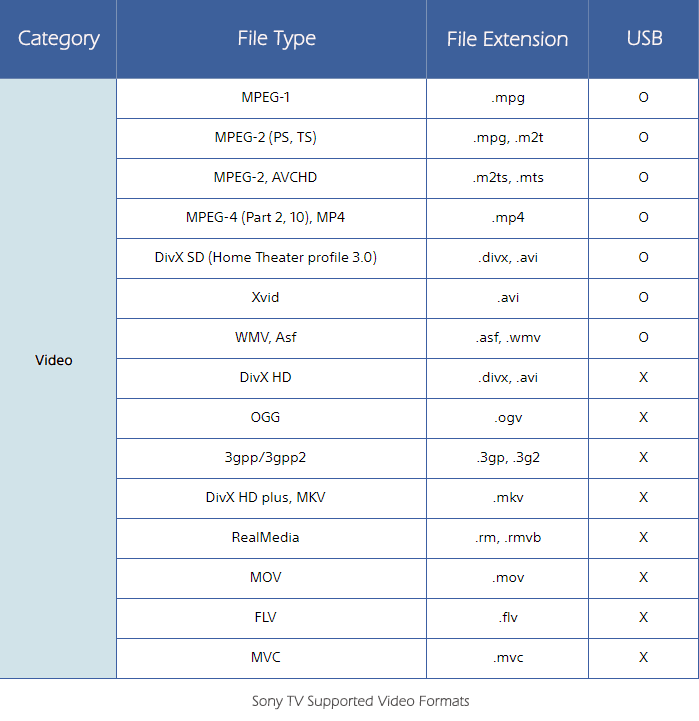Screen dimensions: 699x721
Task: Click the DivX SD Home Theater profile cell
Action: click(x=266, y=258)
